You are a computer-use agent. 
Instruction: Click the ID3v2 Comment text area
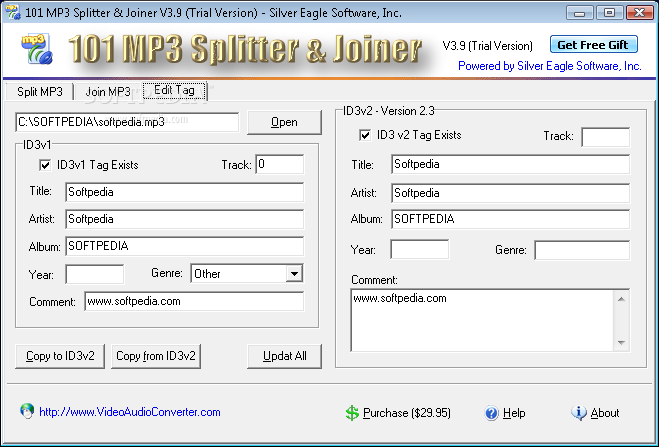point(482,320)
